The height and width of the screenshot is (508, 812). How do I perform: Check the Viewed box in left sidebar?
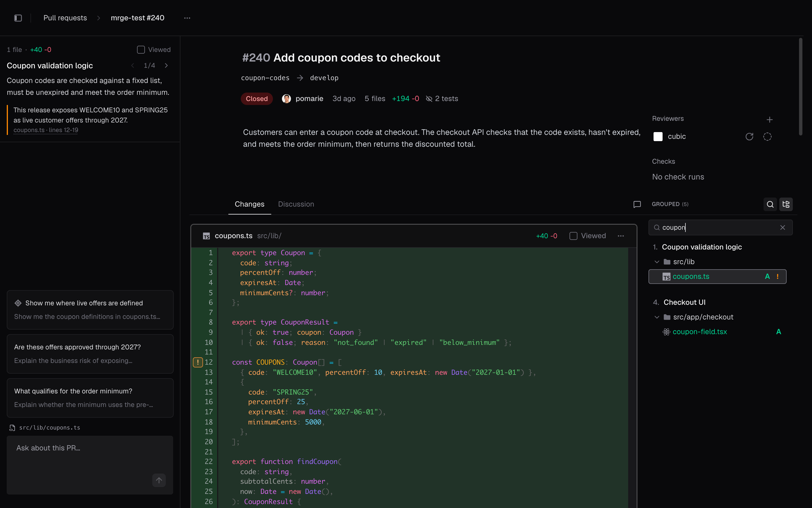[x=141, y=50]
